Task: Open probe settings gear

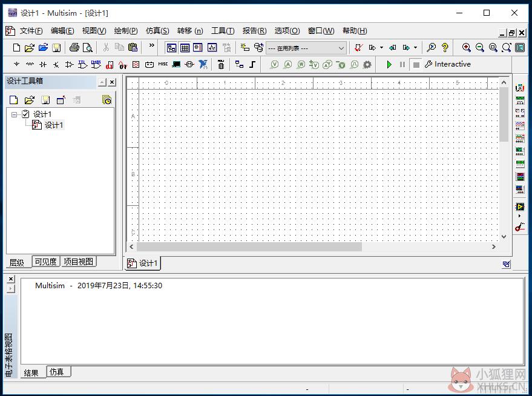Action: 367,64
